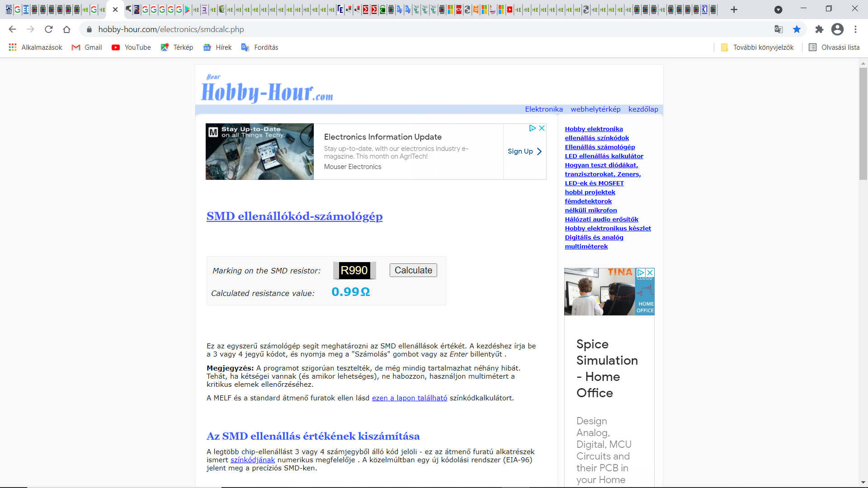The width and height of the screenshot is (868, 488).
Task: Click the R990 resistor marking field
Action: 354,270
